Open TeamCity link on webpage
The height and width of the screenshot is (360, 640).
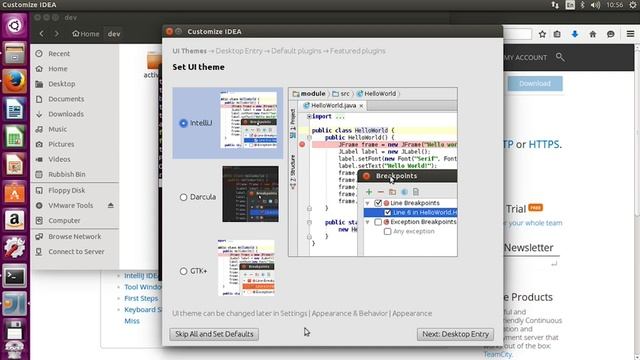[x=498, y=354]
